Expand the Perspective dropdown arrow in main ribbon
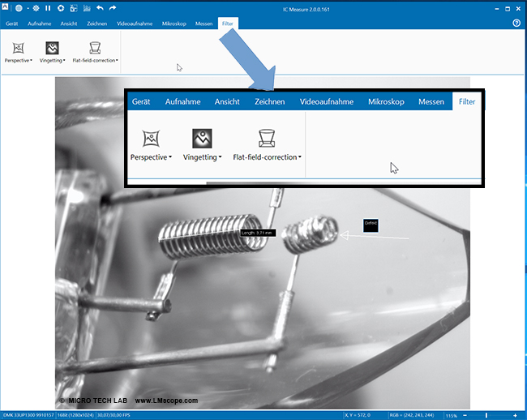This screenshot has height=420, width=527. tap(31, 61)
